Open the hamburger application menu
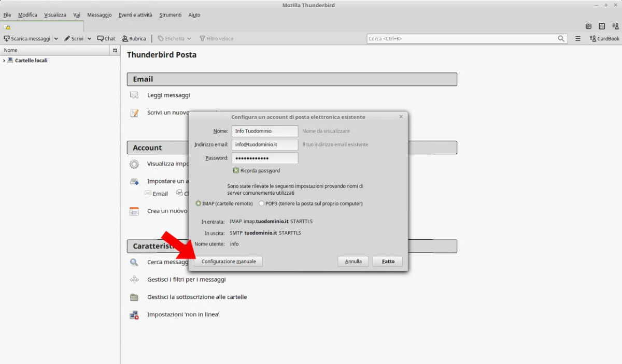 coord(578,39)
